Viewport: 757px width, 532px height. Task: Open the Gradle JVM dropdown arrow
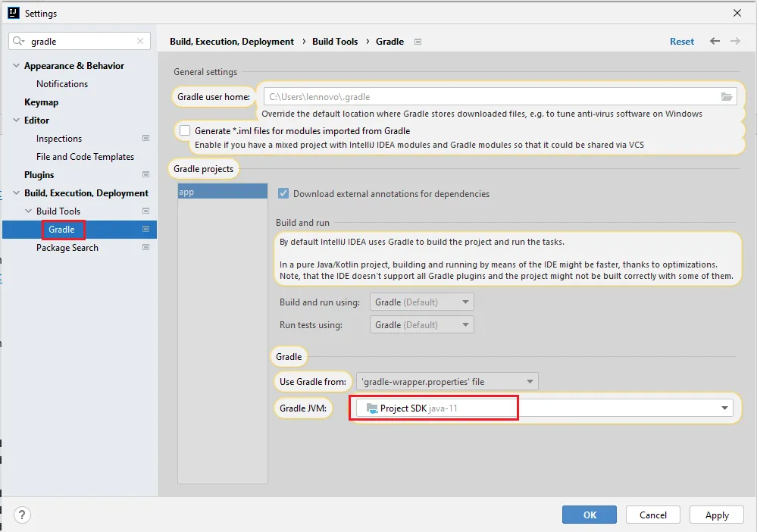click(x=724, y=408)
